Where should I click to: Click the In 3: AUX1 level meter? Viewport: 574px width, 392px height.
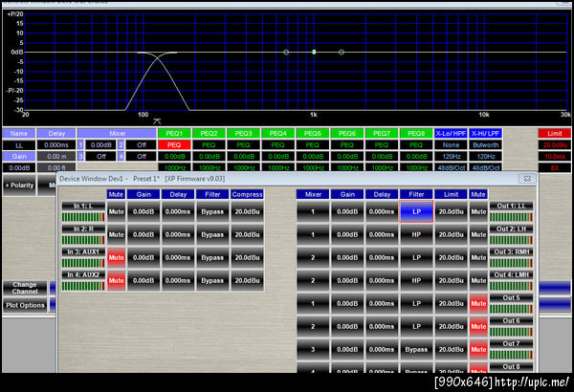pyautogui.click(x=83, y=263)
